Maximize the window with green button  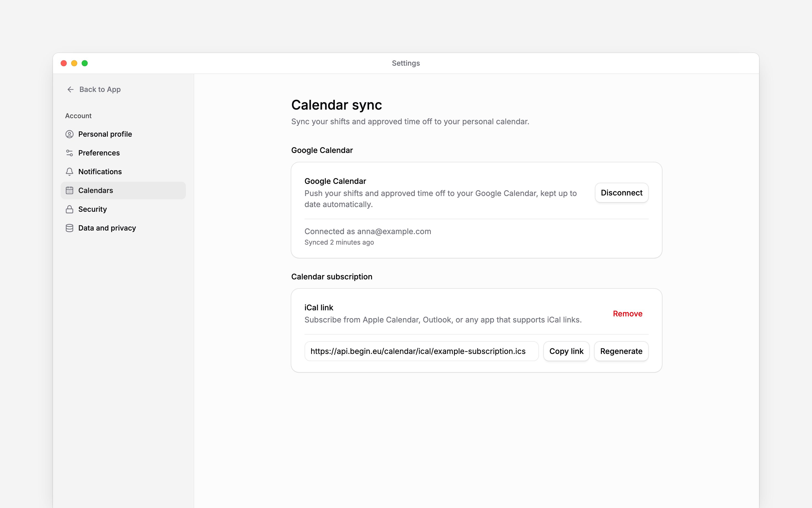(85, 63)
